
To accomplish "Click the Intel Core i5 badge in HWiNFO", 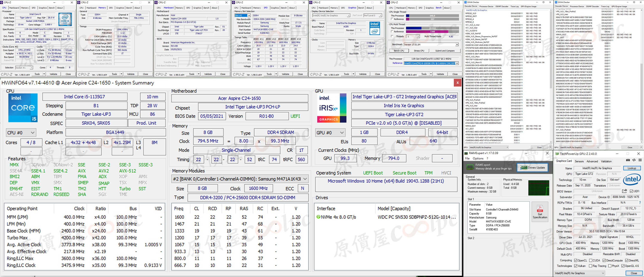I will coord(23,108).
